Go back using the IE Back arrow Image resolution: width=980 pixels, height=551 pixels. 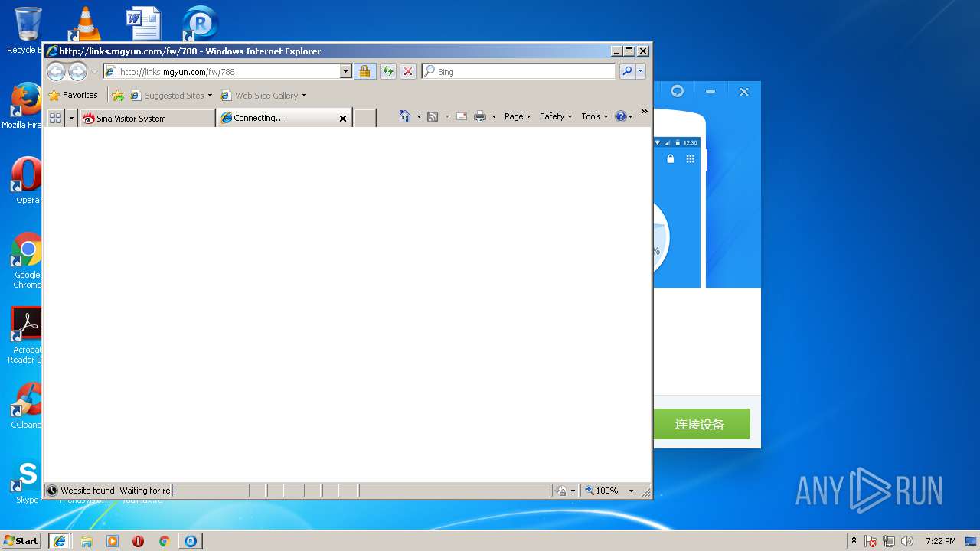56,72
